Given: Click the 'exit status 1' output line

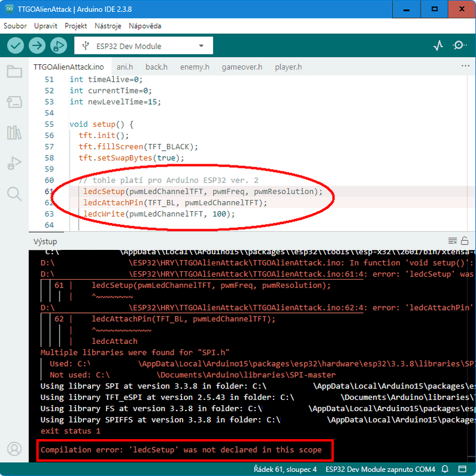Looking at the screenshot, I should click(x=70, y=431).
